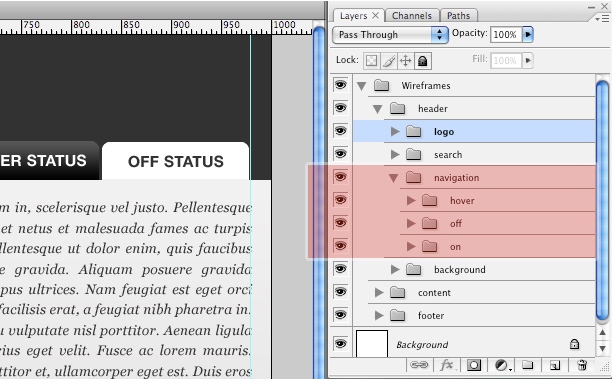Switch to the Channels tab
Viewport: 612px width, 379px height.
click(412, 16)
